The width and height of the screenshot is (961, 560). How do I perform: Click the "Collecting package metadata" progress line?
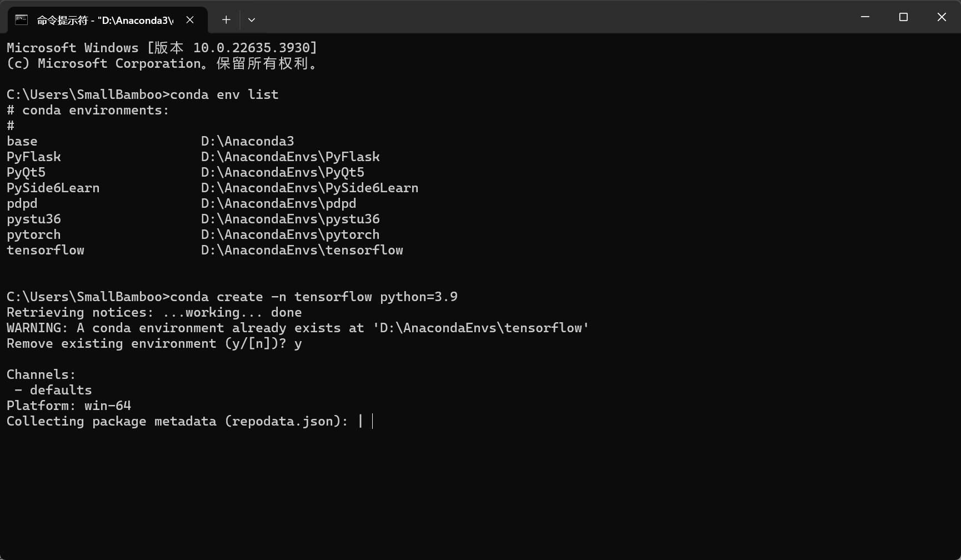[x=177, y=421]
